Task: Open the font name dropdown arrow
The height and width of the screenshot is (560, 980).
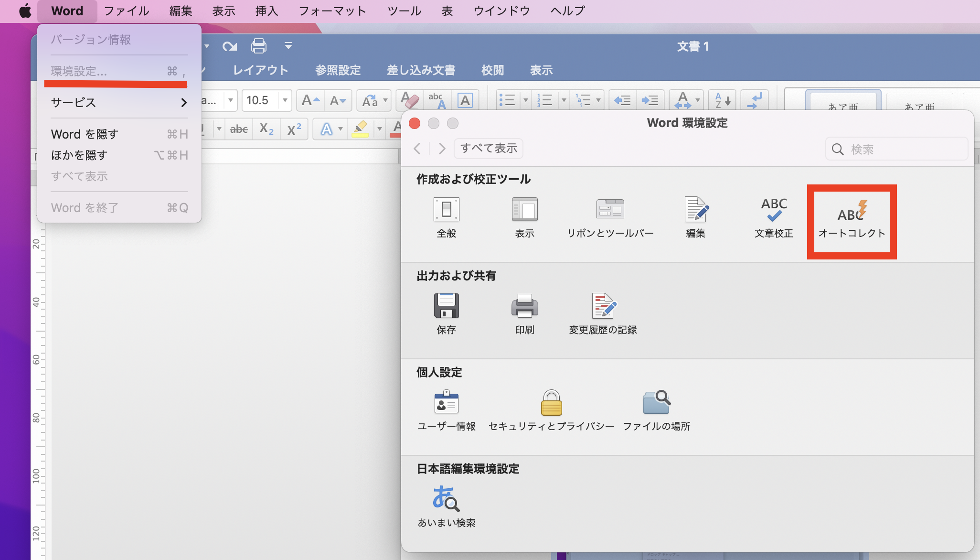Action: (x=231, y=100)
